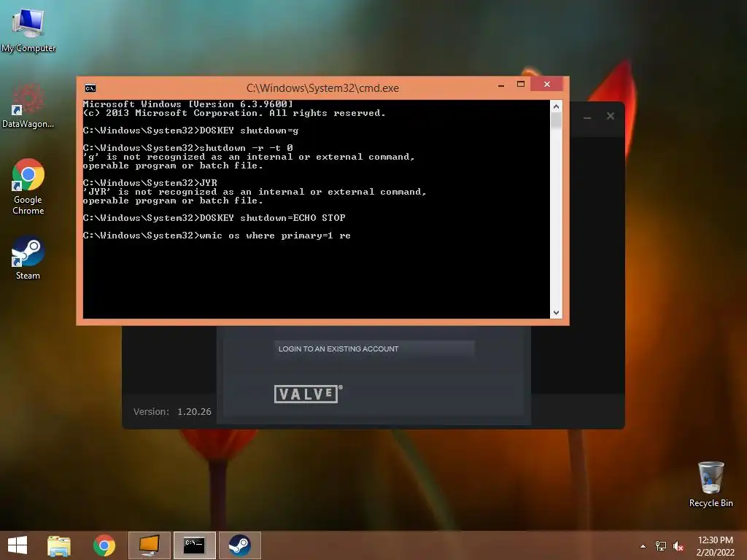Select the DataWagon desktop shortcut
The width and height of the screenshot is (747, 560).
coord(28,106)
